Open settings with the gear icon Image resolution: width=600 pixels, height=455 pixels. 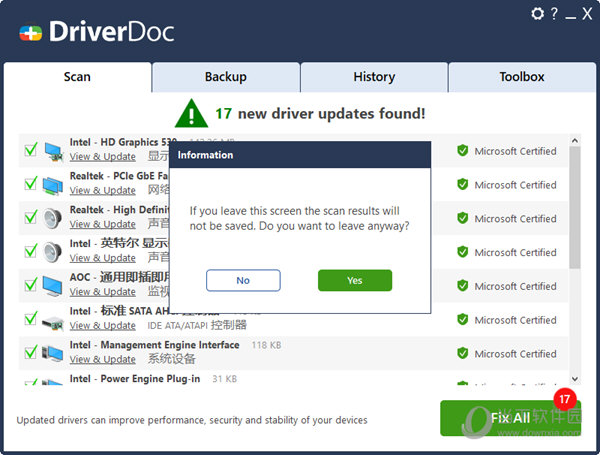point(537,14)
